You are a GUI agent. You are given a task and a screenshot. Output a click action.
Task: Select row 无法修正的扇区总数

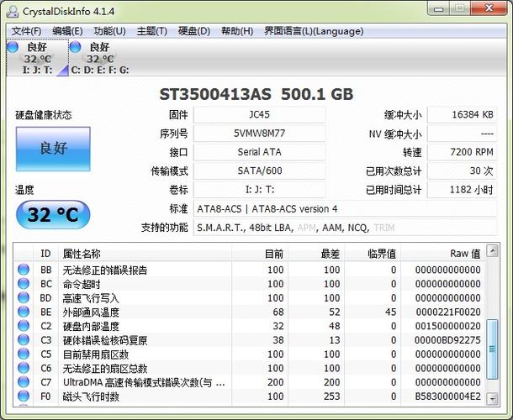coord(250,368)
